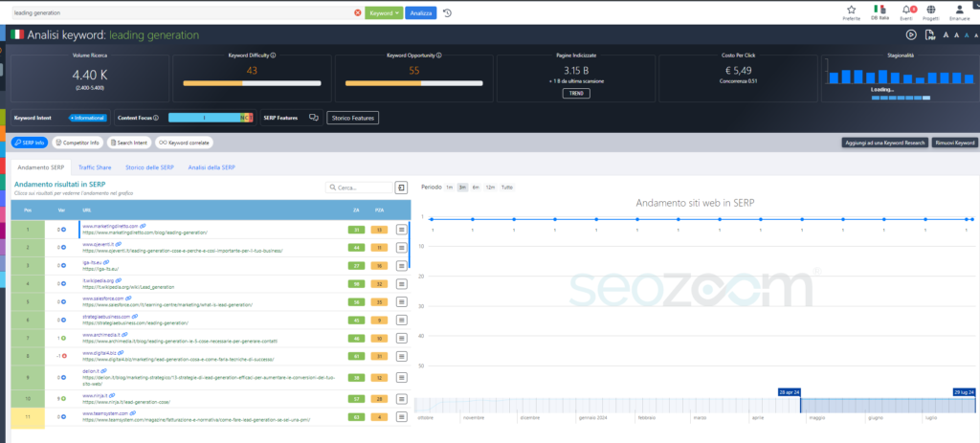Open external link icon for www.ninja.it

click(113, 395)
